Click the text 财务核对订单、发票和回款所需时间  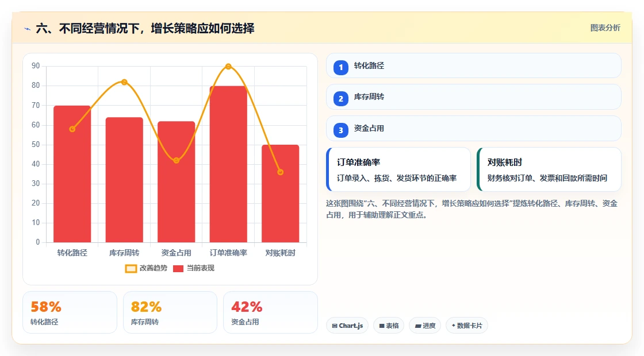547,178
